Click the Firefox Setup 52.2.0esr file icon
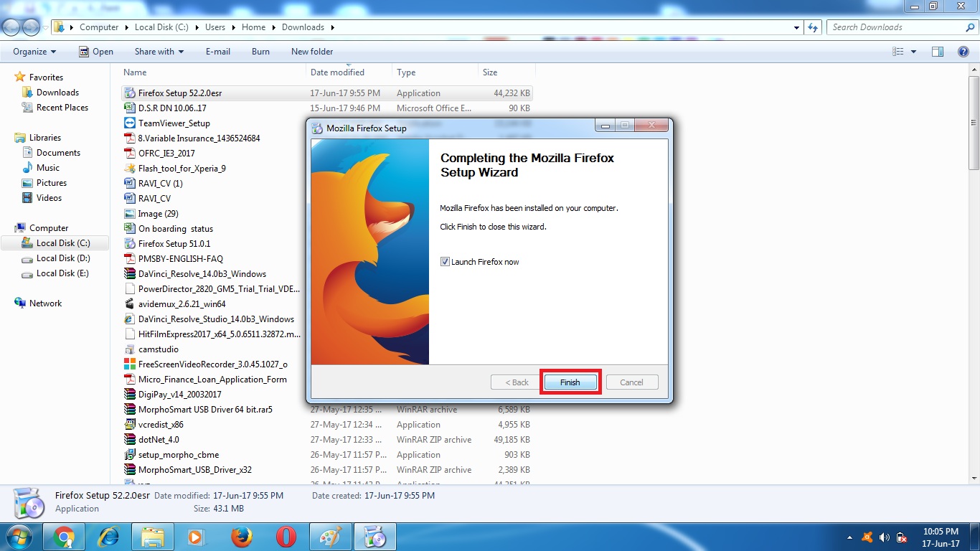Viewport: 980px width, 551px height. pyautogui.click(x=130, y=93)
